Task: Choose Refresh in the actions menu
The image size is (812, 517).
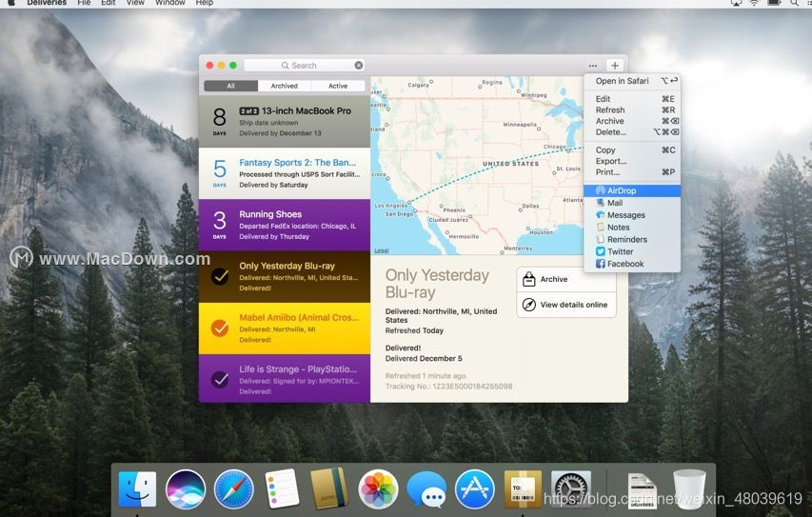Action: point(632,109)
